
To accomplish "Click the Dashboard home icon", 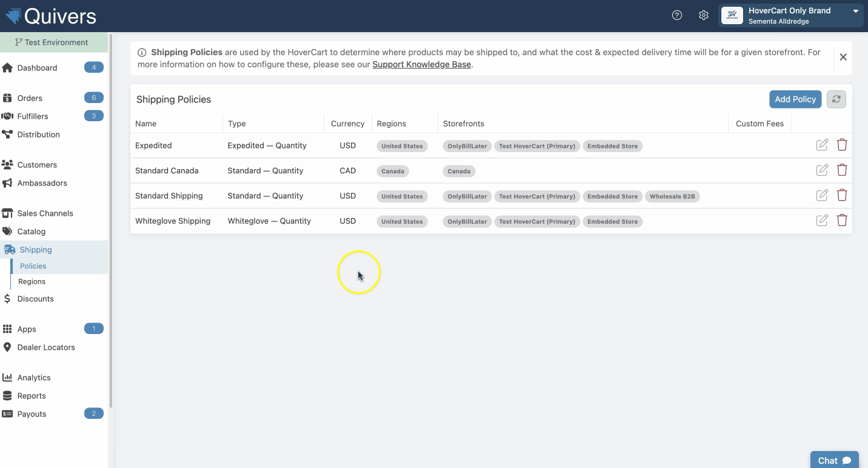I will coord(7,67).
